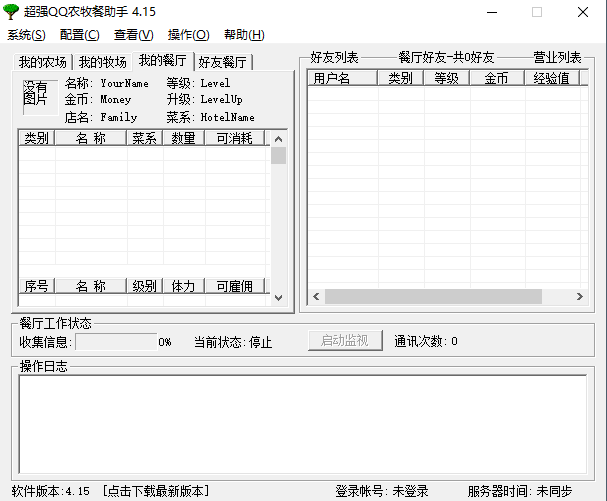Click the down arrow of the restaurant list scrollbar
607x501 pixels.
point(278,298)
